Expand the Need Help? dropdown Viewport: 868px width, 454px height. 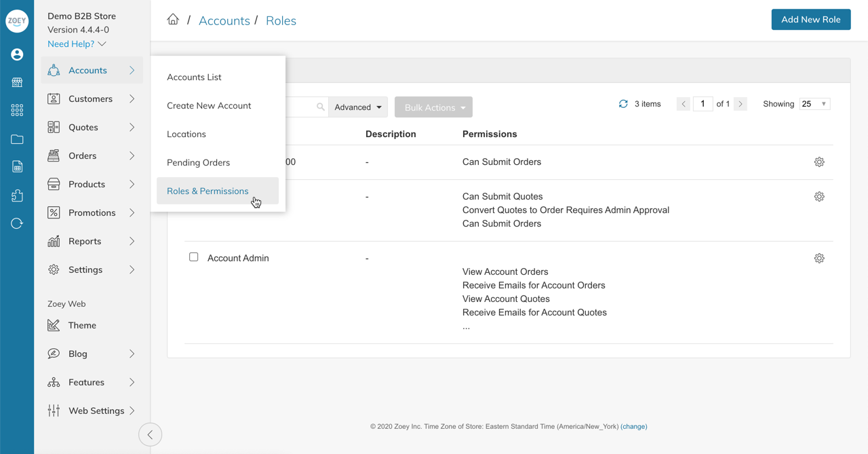coord(77,44)
